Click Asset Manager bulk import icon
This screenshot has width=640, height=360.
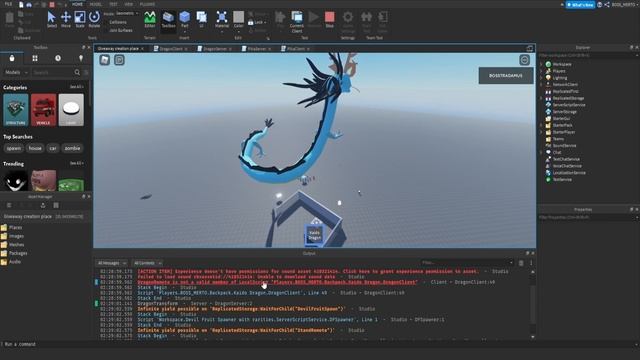(43, 205)
